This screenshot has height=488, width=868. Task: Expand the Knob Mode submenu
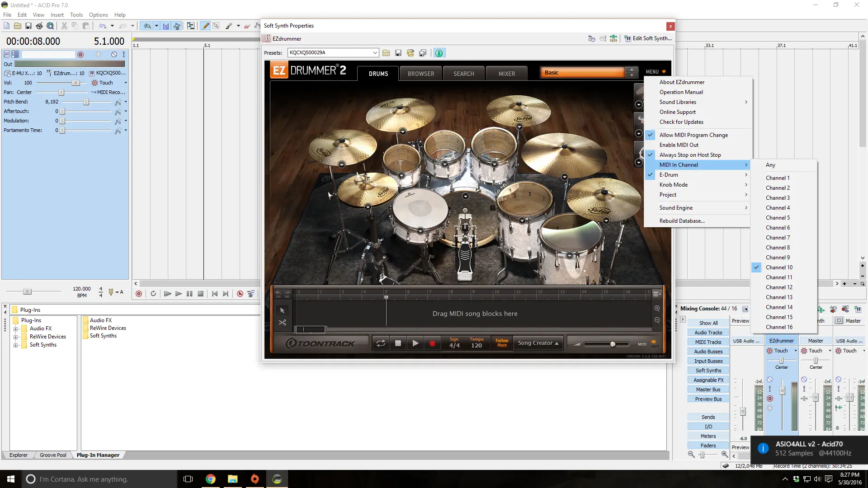pos(698,185)
